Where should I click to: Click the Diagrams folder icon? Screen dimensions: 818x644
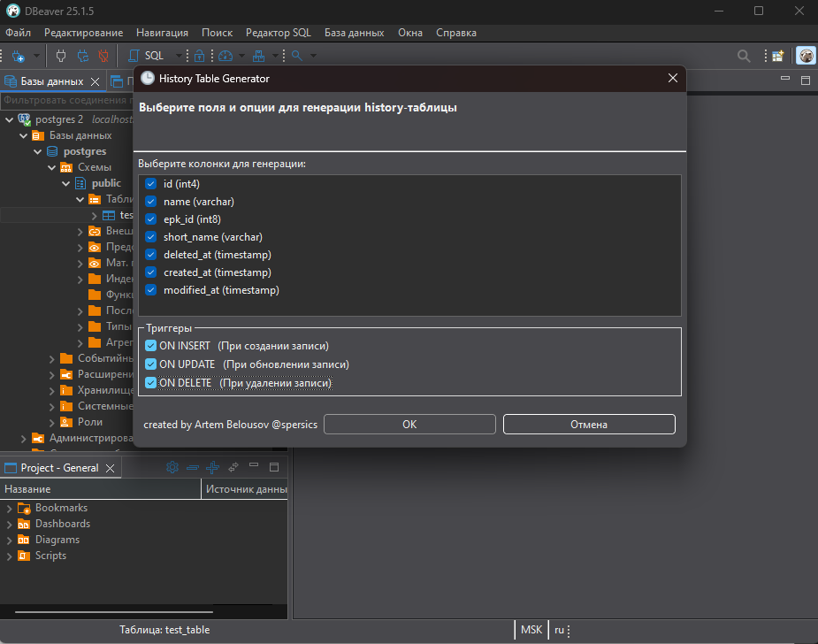(x=24, y=540)
